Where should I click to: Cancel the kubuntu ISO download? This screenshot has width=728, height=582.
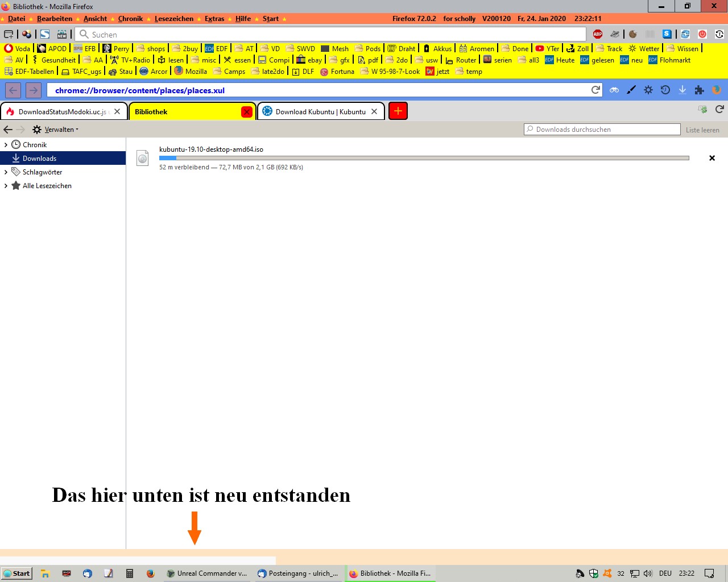point(712,158)
